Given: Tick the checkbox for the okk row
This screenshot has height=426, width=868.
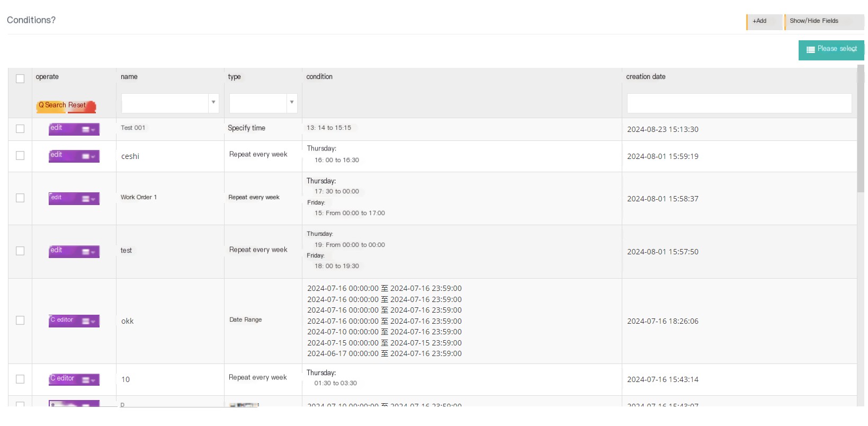Looking at the screenshot, I should coord(20,321).
